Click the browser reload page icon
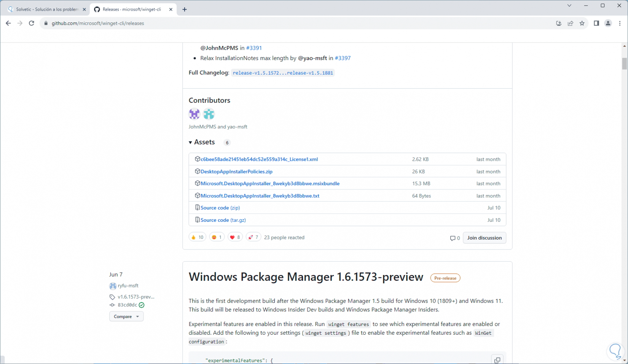 coord(32,23)
